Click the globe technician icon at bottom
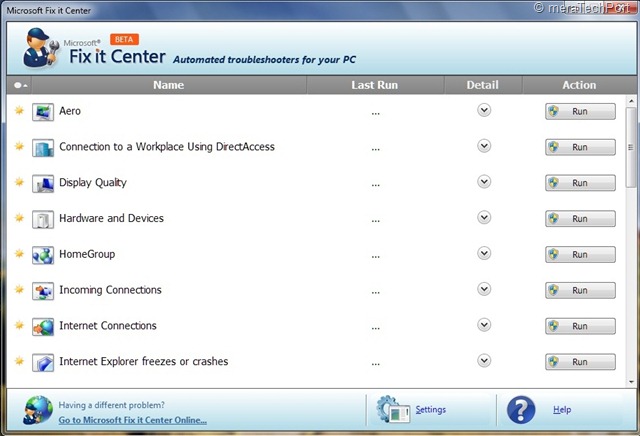The width and height of the screenshot is (640, 436). click(38, 410)
